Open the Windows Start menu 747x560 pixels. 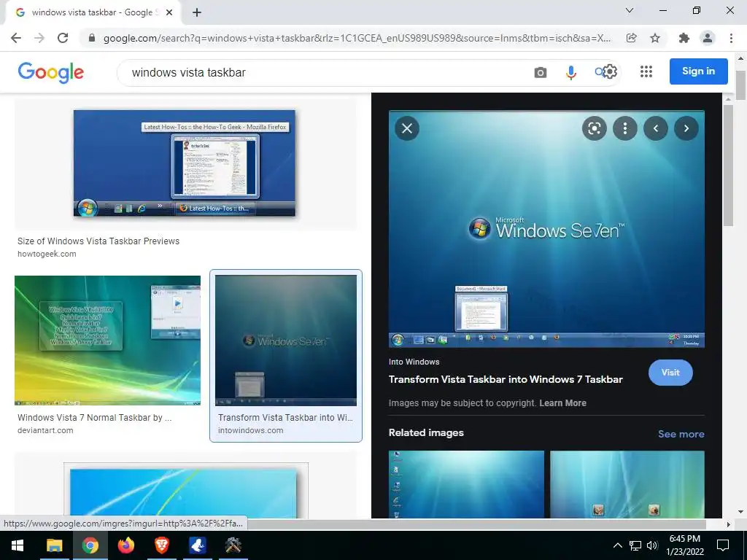[18, 545]
